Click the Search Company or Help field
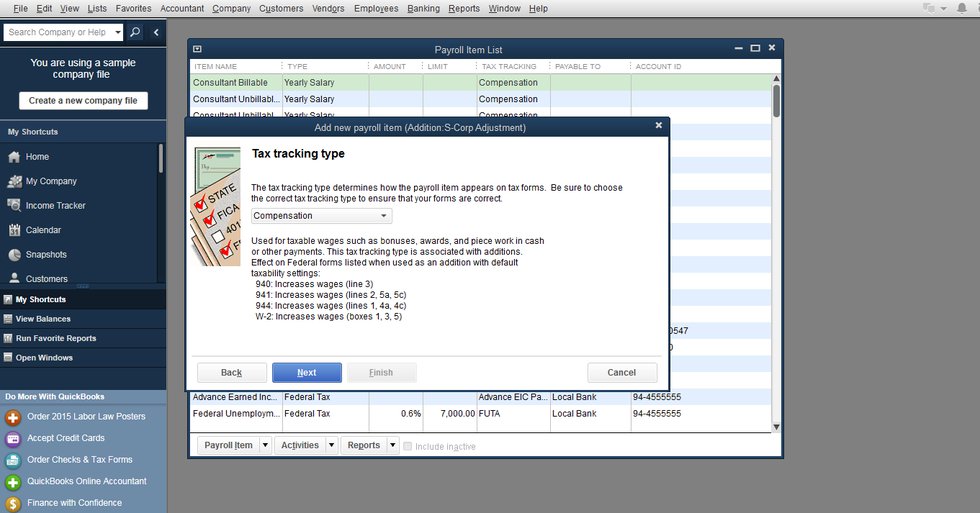Viewport: 980px width, 513px height. pyautogui.click(x=58, y=32)
